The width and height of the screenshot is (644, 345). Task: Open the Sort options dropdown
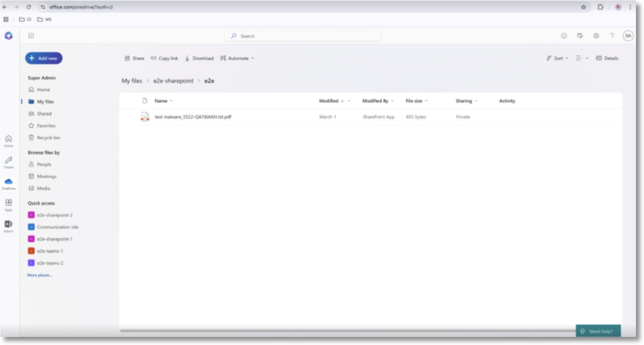tap(558, 58)
